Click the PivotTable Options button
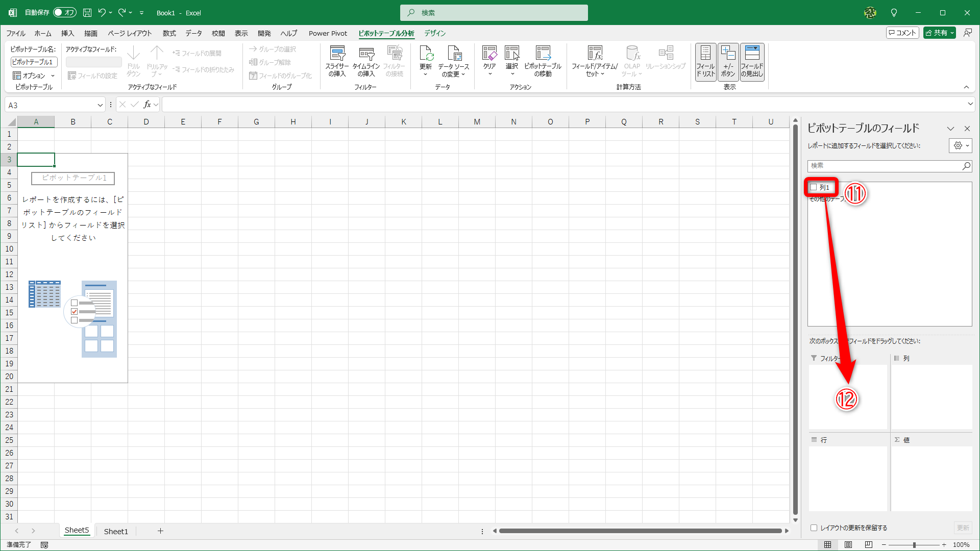Viewport: 980px width, 551px height. click(x=30, y=76)
